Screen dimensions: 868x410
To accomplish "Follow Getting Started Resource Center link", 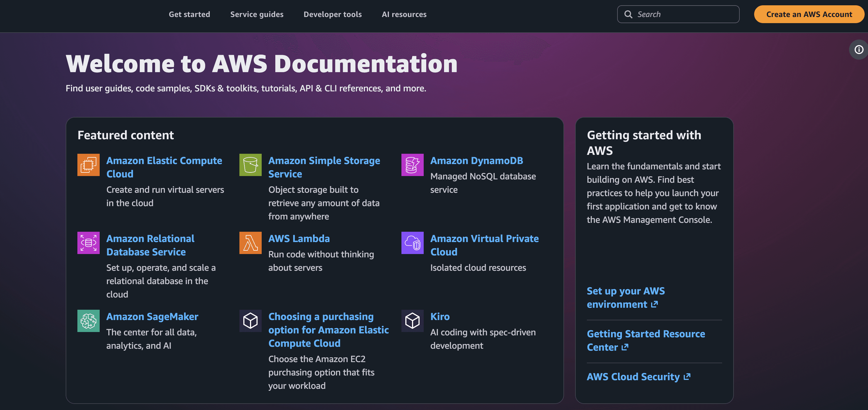I will coord(646,341).
